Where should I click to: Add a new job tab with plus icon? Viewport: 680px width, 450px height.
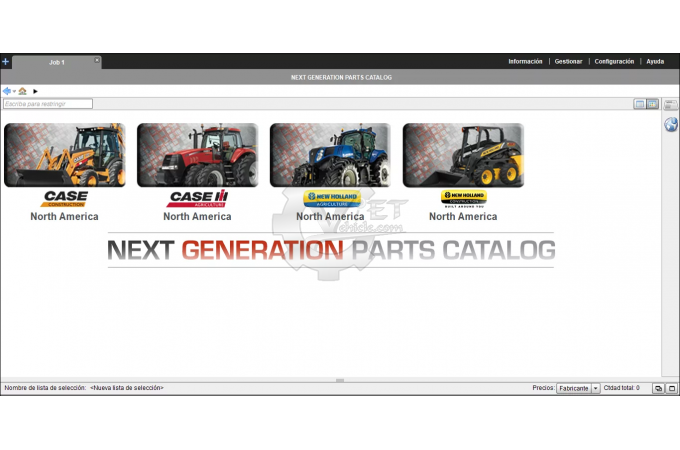[5, 62]
